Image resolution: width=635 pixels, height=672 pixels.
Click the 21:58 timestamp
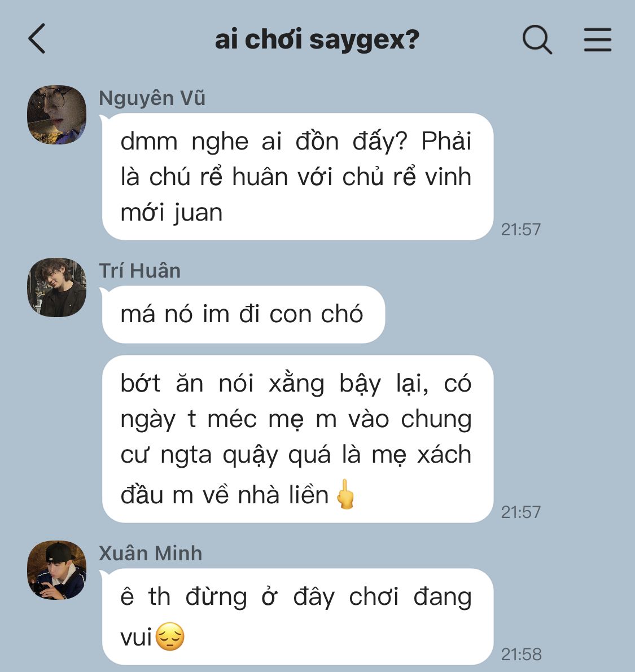point(521,655)
